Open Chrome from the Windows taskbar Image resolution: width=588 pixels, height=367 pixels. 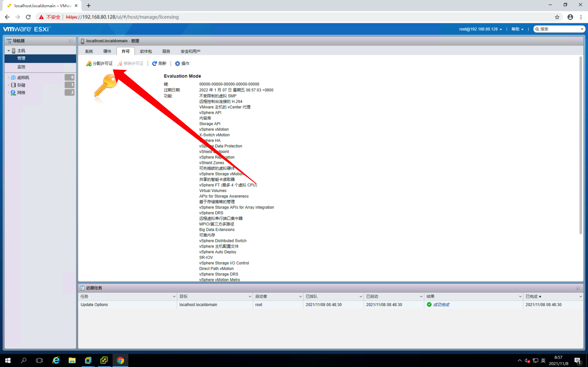pyautogui.click(x=120, y=360)
